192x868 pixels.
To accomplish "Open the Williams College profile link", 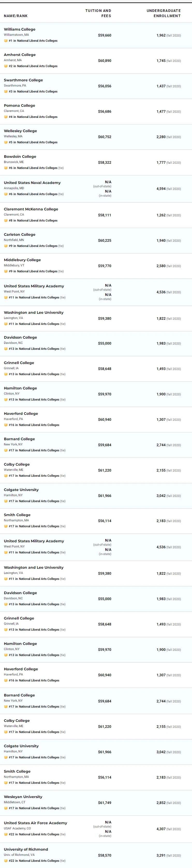I will coord(19,29).
